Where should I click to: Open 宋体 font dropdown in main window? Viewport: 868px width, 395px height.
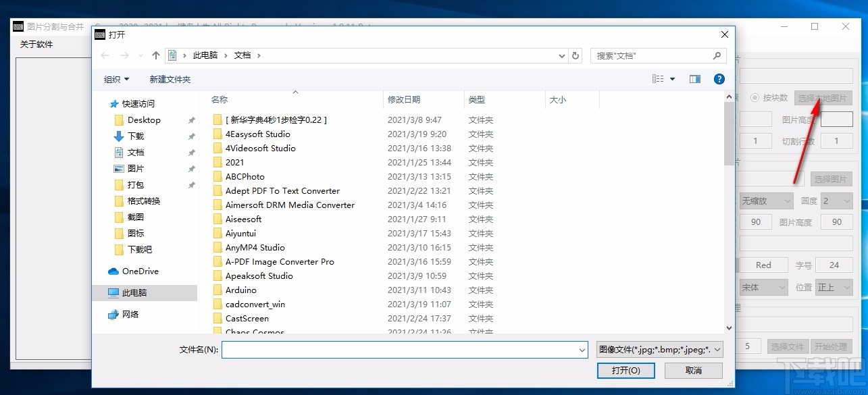pyautogui.click(x=764, y=287)
